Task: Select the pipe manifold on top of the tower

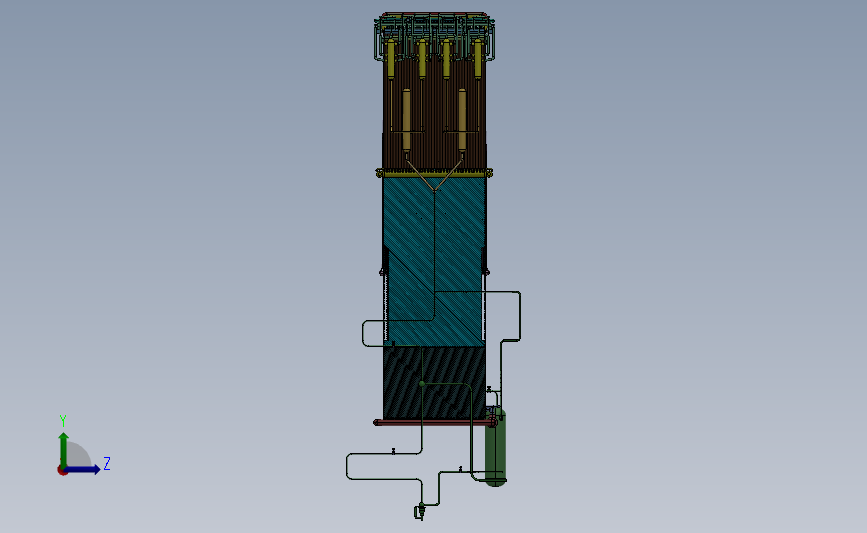Action: click(x=434, y=34)
